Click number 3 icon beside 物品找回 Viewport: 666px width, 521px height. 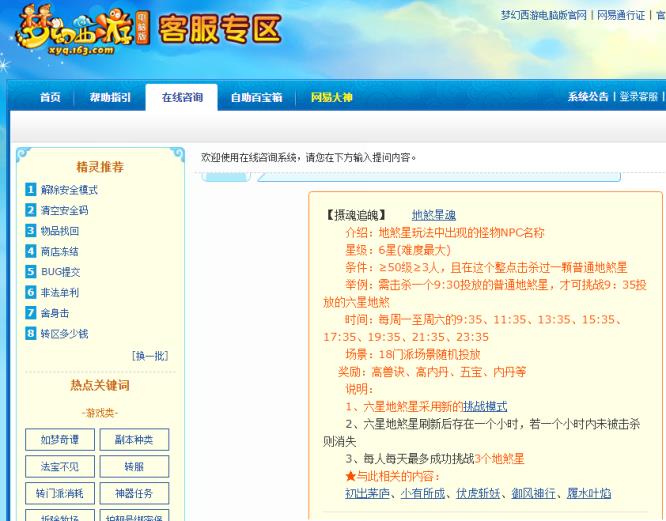(x=31, y=231)
